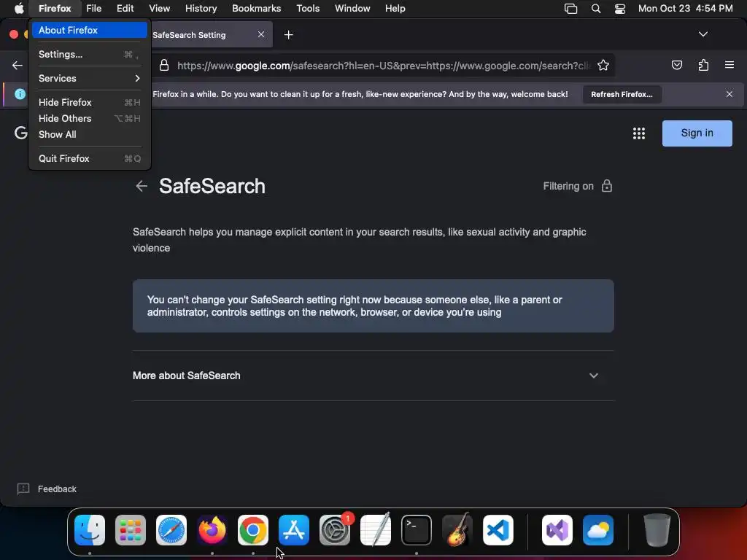Viewport: 747px width, 560px height.
Task: Click the Feedback icon
Action: coord(23,489)
